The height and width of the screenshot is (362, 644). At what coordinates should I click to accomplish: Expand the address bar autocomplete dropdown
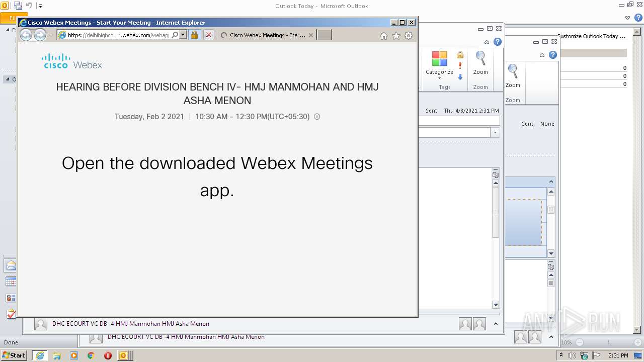pos(183,35)
